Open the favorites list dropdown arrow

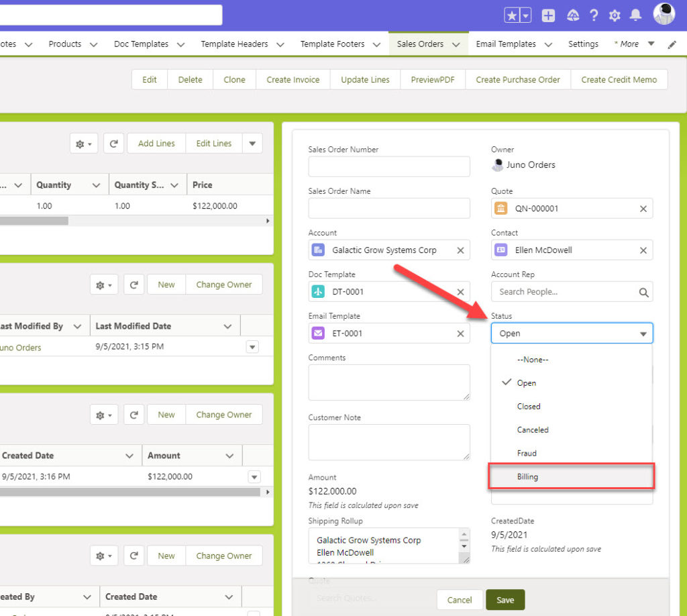click(525, 15)
